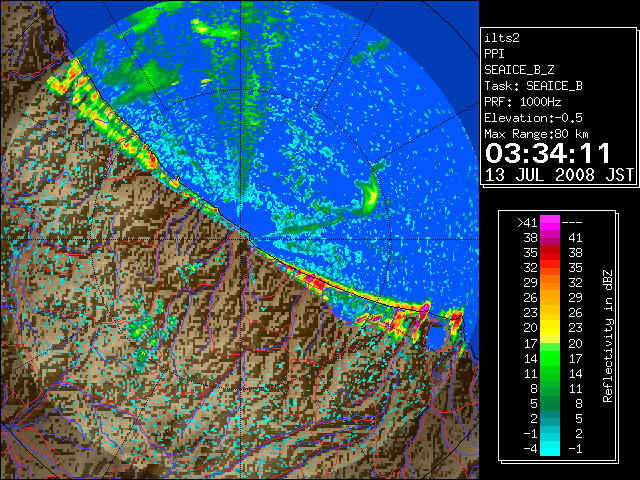
Task: Click the vertical 'Reflectivity in dBZ' axis label
Action: [608, 336]
